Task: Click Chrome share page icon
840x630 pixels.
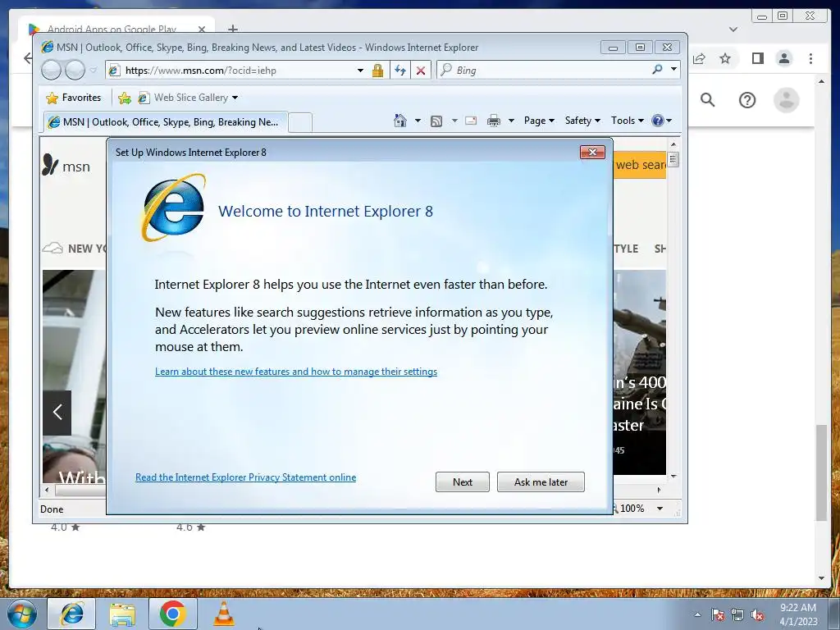Action: [x=699, y=58]
